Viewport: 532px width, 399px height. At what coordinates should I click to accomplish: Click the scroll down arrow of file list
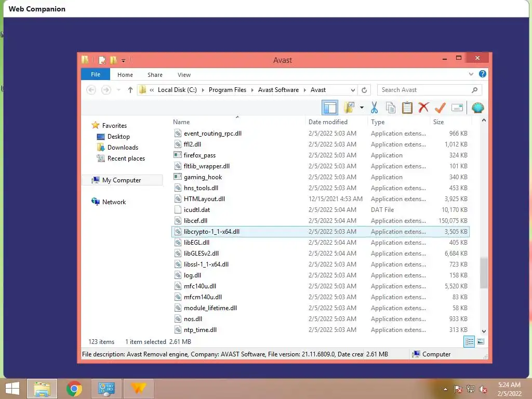[484, 331]
